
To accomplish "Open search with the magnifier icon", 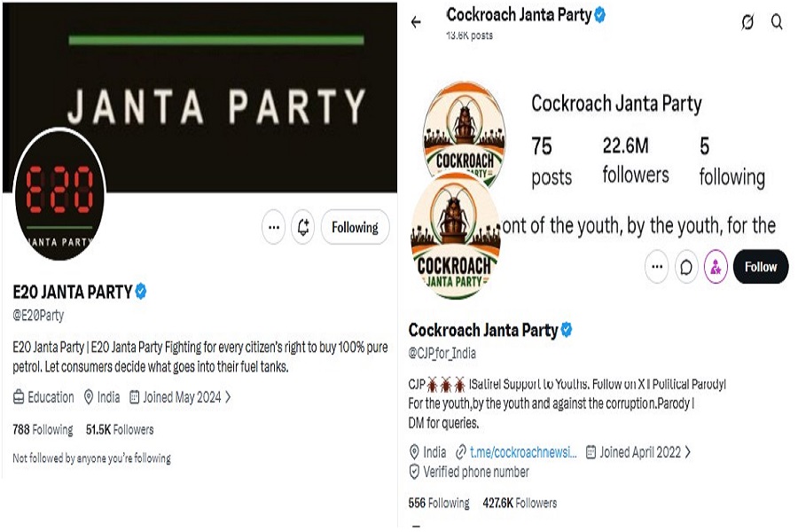I will (777, 22).
